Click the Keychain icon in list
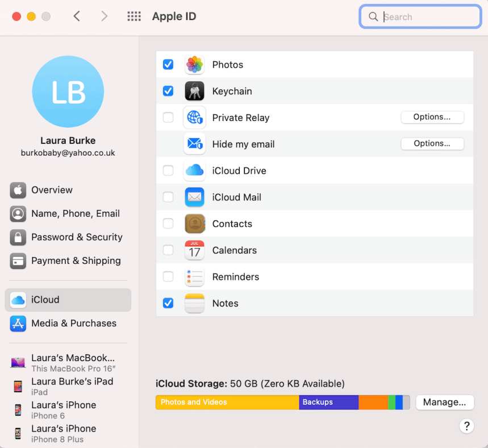488x448 pixels. click(x=194, y=91)
